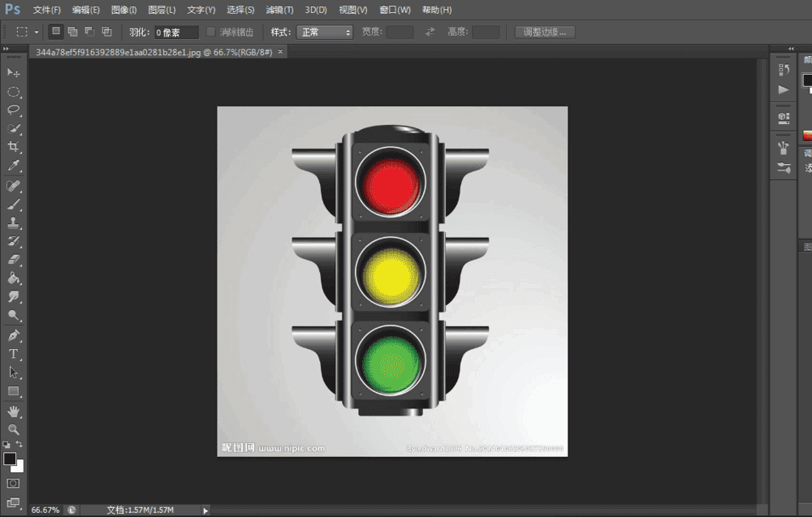Open the 窗口(W) menu
Viewport: 812px width, 517px height.
tap(395, 10)
